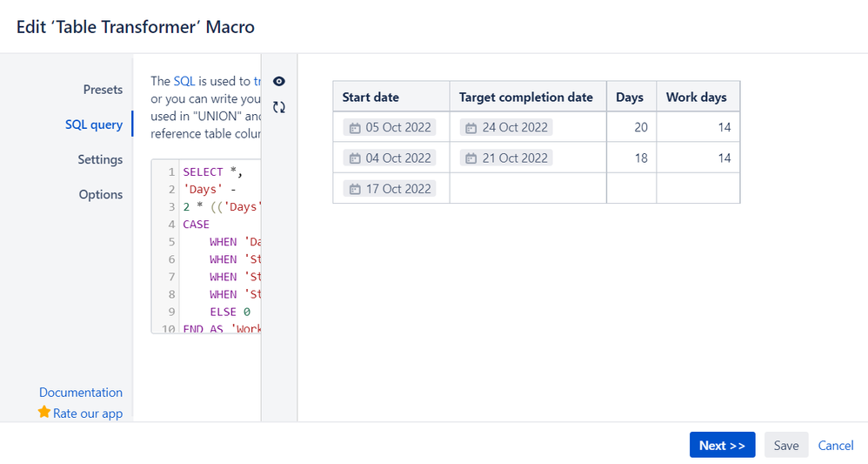Image resolution: width=868 pixels, height=464 pixels.
Task: Cancel the macro editing
Action: click(836, 445)
